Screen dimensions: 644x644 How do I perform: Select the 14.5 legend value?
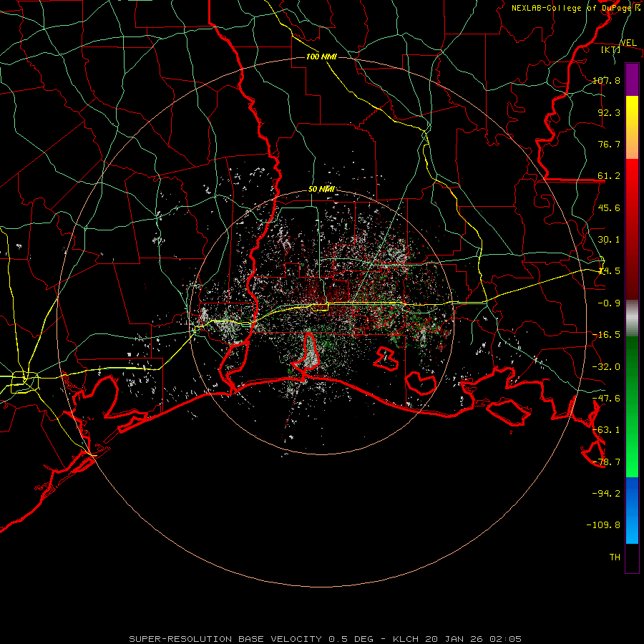[609, 271]
